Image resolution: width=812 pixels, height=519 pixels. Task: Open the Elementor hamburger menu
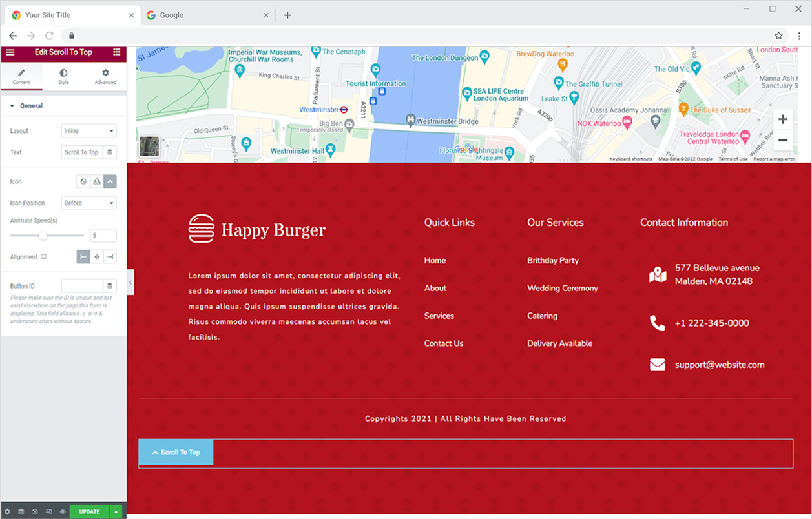pyautogui.click(x=10, y=52)
